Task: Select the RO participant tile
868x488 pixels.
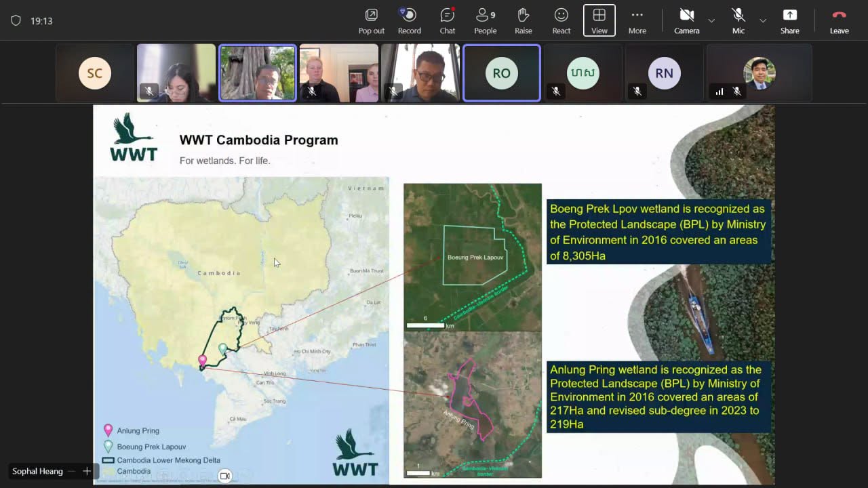Action: 502,73
